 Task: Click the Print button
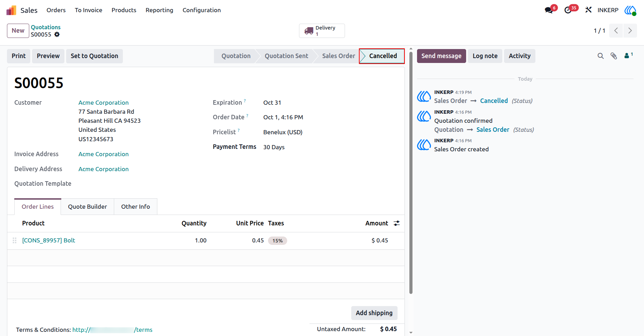19,56
